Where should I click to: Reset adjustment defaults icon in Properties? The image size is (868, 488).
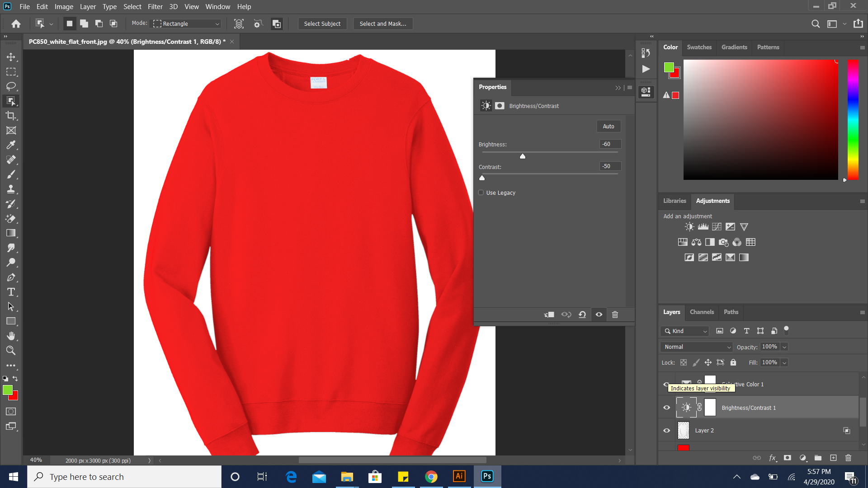click(582, 314)
